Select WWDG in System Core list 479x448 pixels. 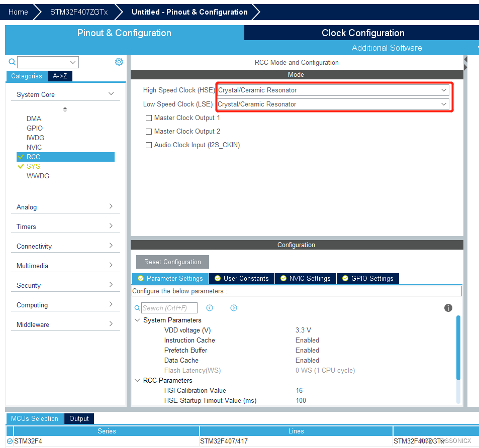(38, 176)
